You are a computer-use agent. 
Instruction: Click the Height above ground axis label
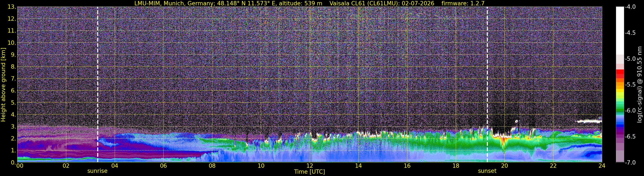[x=3, y=85]
